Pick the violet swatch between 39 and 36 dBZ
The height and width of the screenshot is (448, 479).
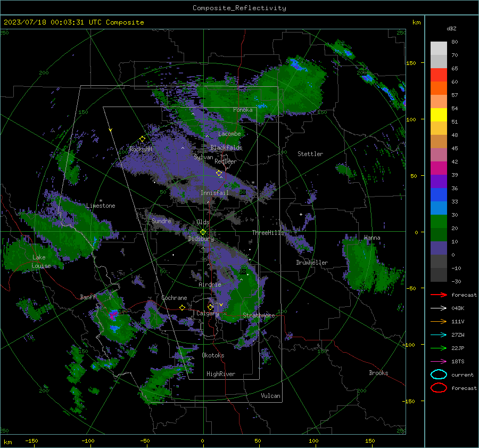tap(439, 182)
